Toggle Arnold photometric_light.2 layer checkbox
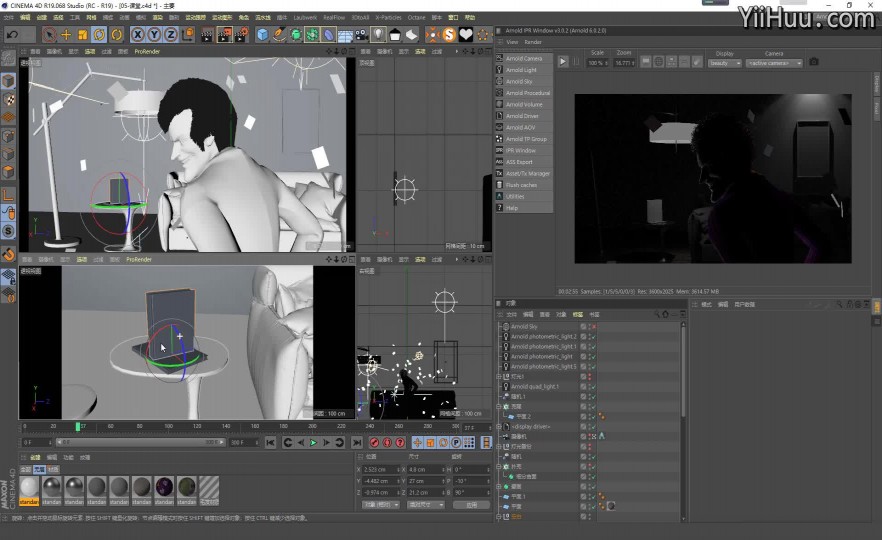Image resolution: width=882 pixels, height=540 pixels. pyautogui.click(x=583, y=336)
